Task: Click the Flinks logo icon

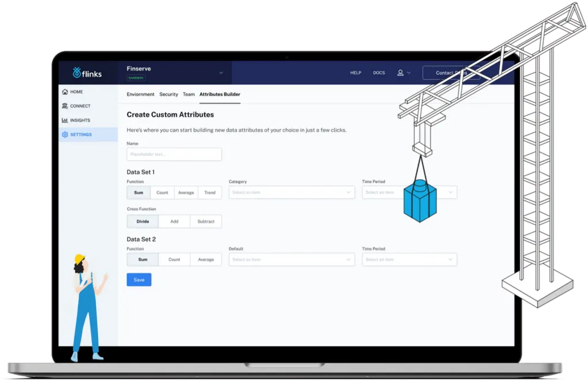Action: click(x=77, y=73)
